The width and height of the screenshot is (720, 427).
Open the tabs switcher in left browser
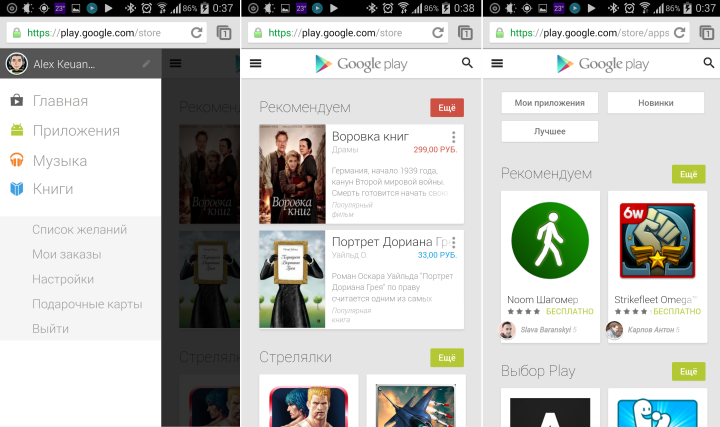224,33
